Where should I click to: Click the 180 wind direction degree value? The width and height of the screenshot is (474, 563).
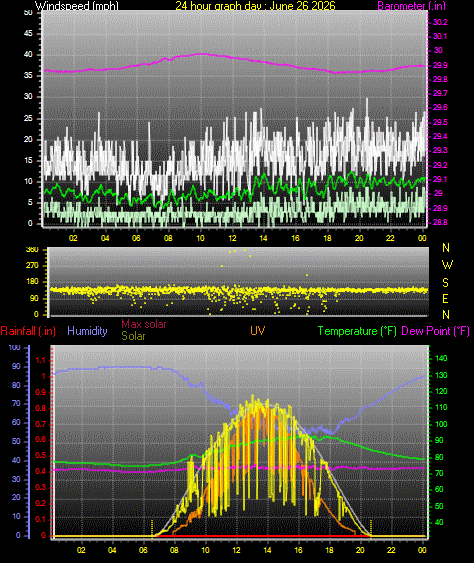coord(32,282)
